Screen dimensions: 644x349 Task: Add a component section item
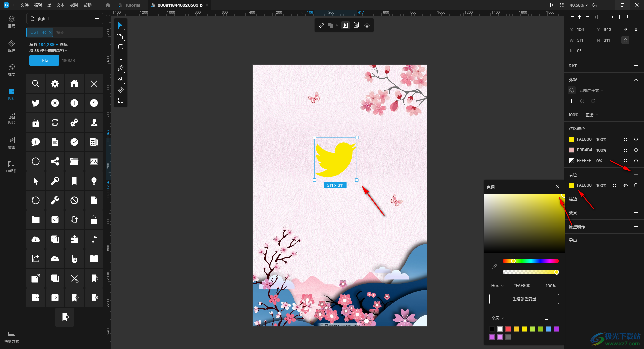[636, 66]
